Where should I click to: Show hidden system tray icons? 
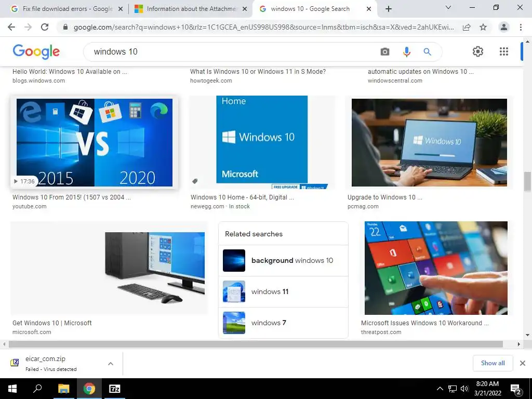(440, 389)
